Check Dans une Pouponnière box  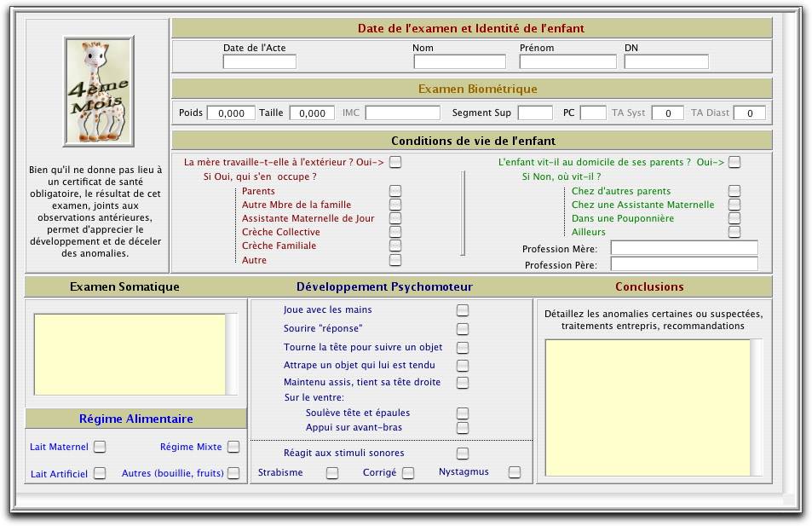click(x=734, y=218)
